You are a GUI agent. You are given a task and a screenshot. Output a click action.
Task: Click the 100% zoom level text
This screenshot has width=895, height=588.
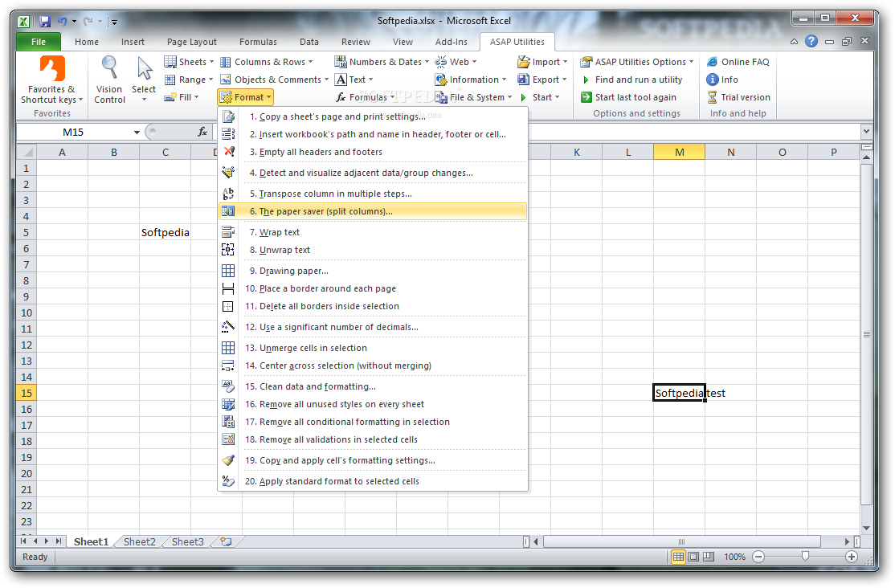tap(734, 557)
